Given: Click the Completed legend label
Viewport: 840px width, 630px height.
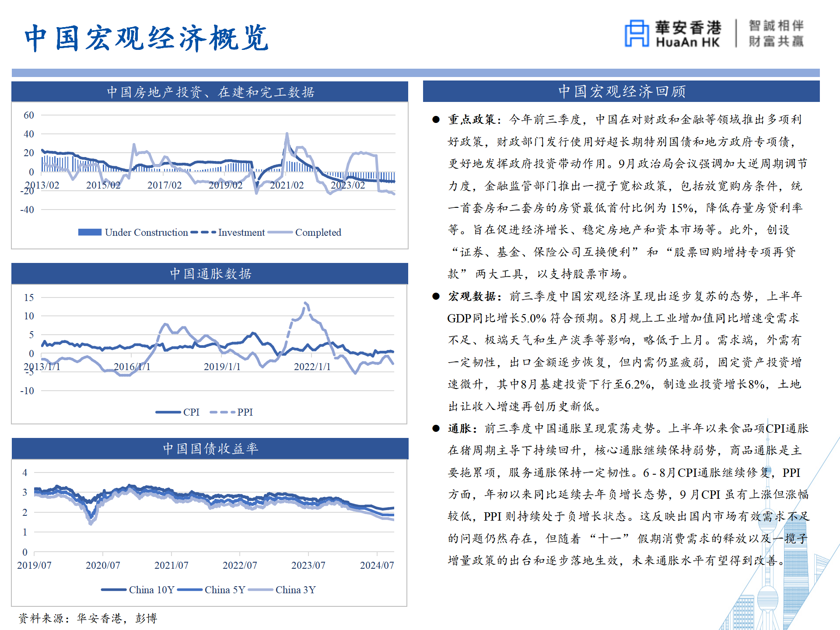Looking at the screenshot, I should coord(318,233).
